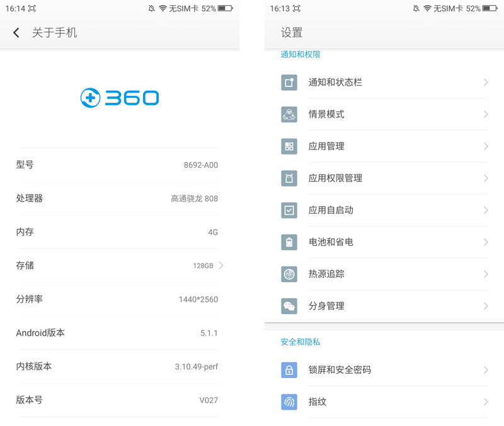
Task: Select the 情景模式 scenario mode icon
Action: (289, 114)
